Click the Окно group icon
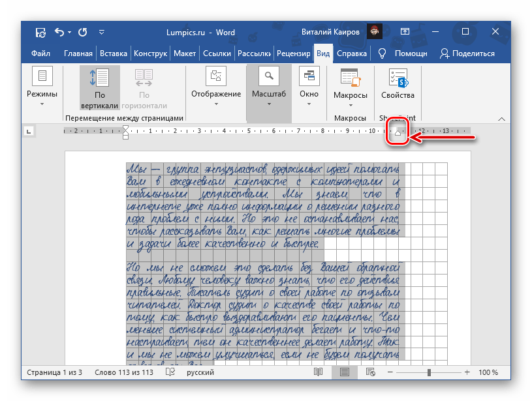 coord(309,77)
